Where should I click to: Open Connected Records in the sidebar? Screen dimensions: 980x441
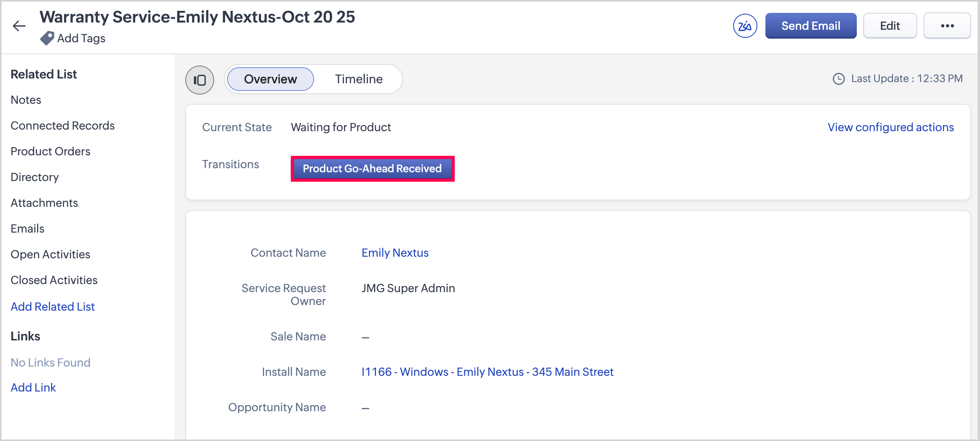tap(62, 126)
